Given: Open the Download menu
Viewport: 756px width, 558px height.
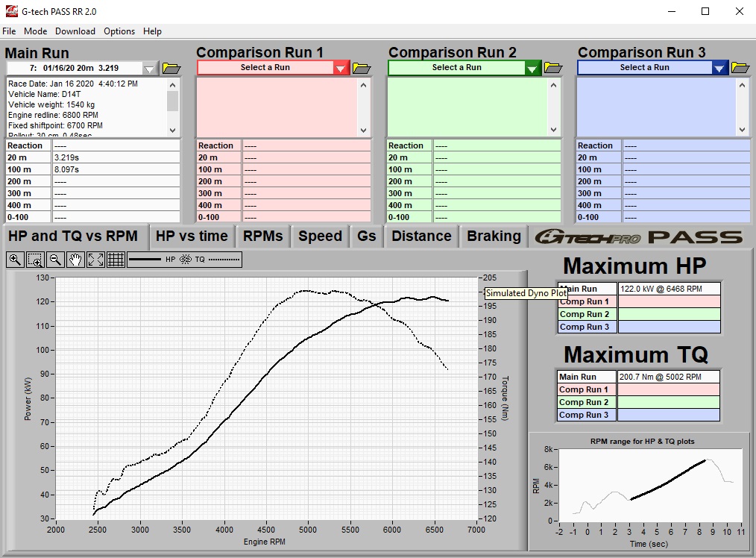Looking at the screenshot, I should coord(75,31).
